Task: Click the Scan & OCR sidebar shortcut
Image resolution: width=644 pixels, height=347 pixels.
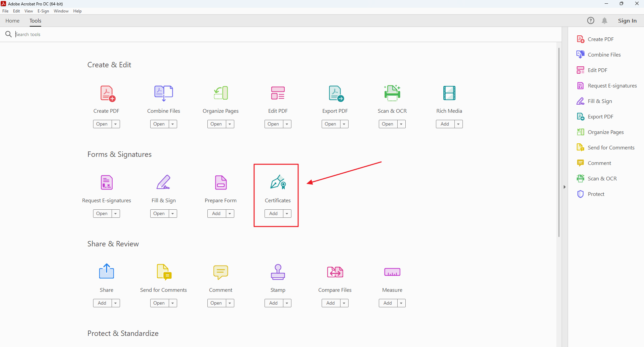Action: (x=597, y=178)
